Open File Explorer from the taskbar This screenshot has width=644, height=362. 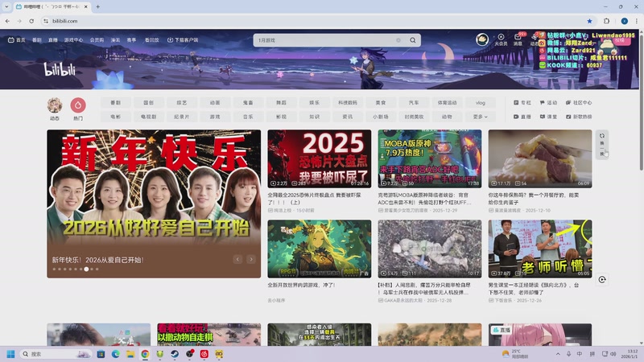130,354
